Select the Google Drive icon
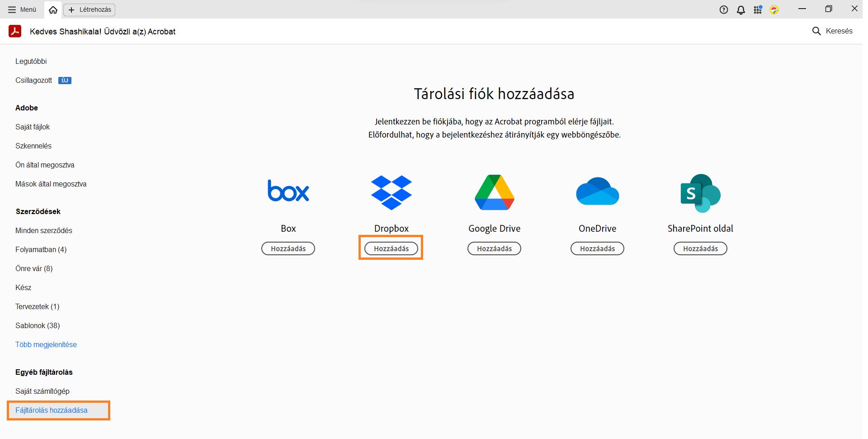Image resolution: width=868 pixels, height=439 pixels. 494,192
